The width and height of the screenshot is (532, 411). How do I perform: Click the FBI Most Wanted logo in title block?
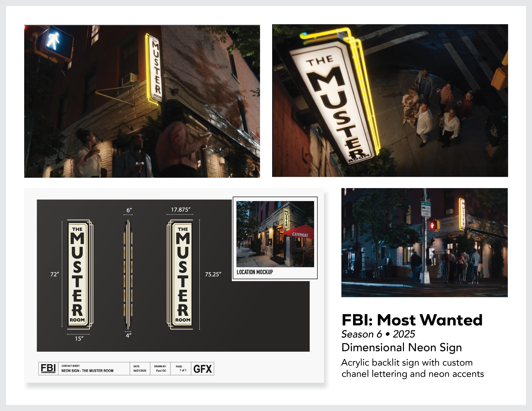(48, 368)
